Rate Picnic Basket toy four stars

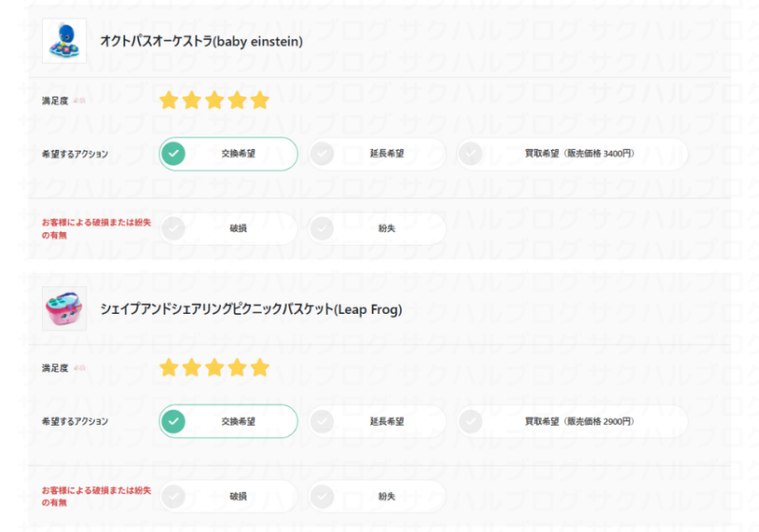(x=237, y=368)
